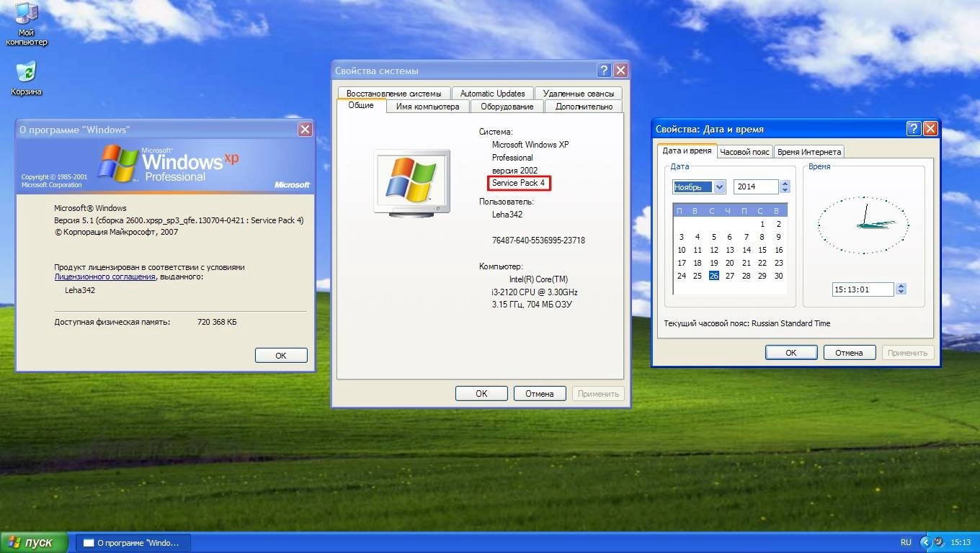Open the My Computer desktop icon
This screenshot has height=553, width=980.
(x=27, y=23)
